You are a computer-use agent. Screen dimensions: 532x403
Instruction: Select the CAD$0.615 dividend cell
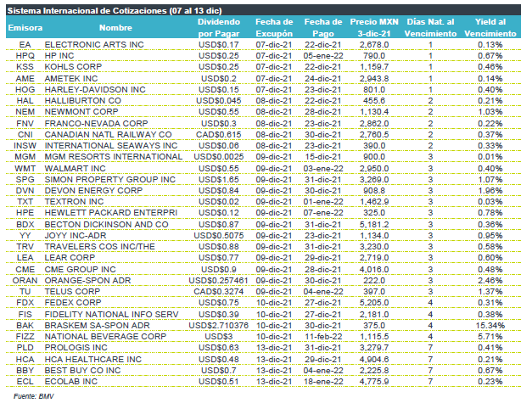pyautogui.click(x=219, y=135)
